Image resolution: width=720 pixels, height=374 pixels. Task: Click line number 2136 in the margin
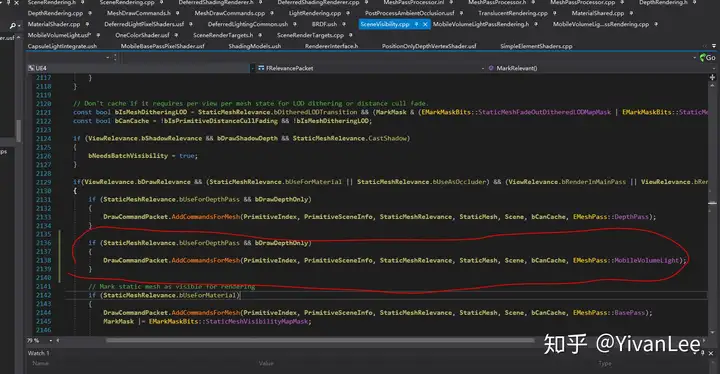[x=44, y=243]
